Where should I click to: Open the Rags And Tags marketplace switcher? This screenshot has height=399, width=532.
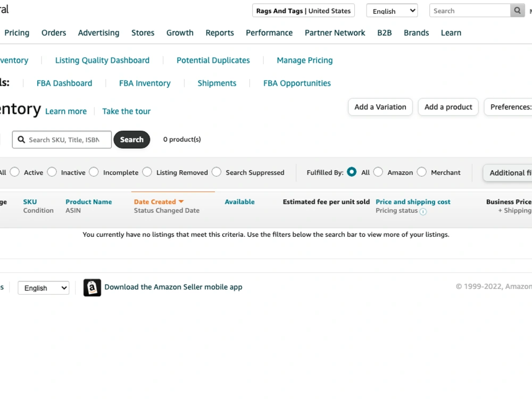pyautogui.click(x=303, y=11)
